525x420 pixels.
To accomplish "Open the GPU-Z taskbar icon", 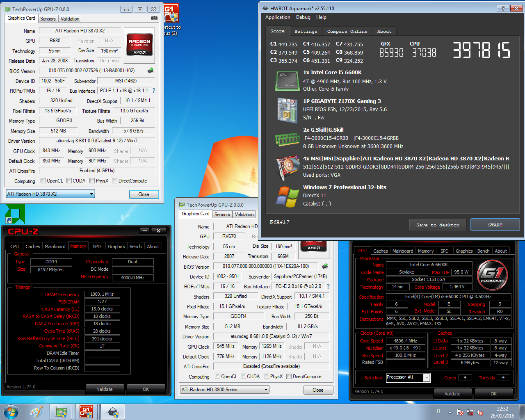I will click(61, 412).
